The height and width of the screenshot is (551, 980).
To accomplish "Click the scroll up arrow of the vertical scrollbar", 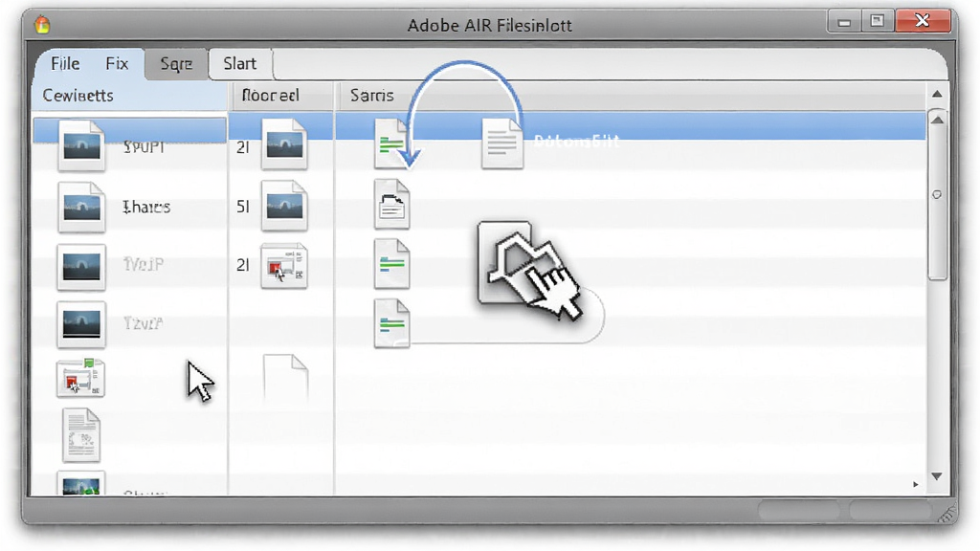I will [x=937, y=120].
